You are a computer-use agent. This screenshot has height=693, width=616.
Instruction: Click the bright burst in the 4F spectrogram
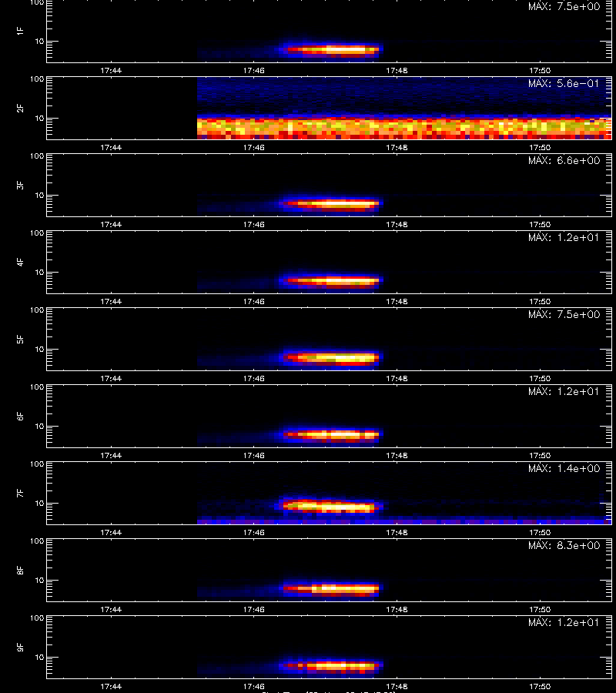point(331,281)
